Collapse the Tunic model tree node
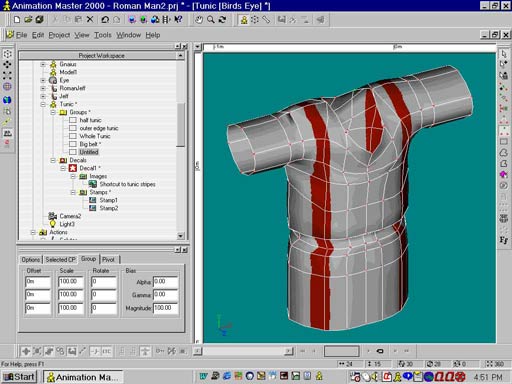The width and height of the screenshot is (512, 384). [x=43, y=104]
